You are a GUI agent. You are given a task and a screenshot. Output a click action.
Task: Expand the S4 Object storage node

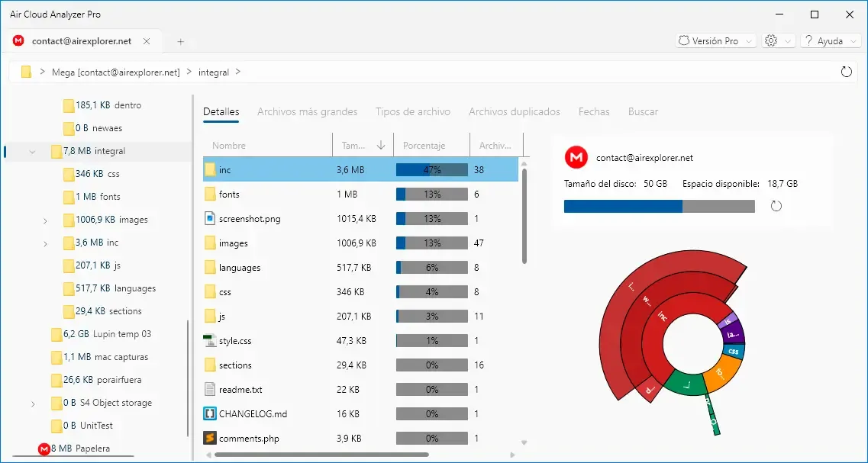33,404
